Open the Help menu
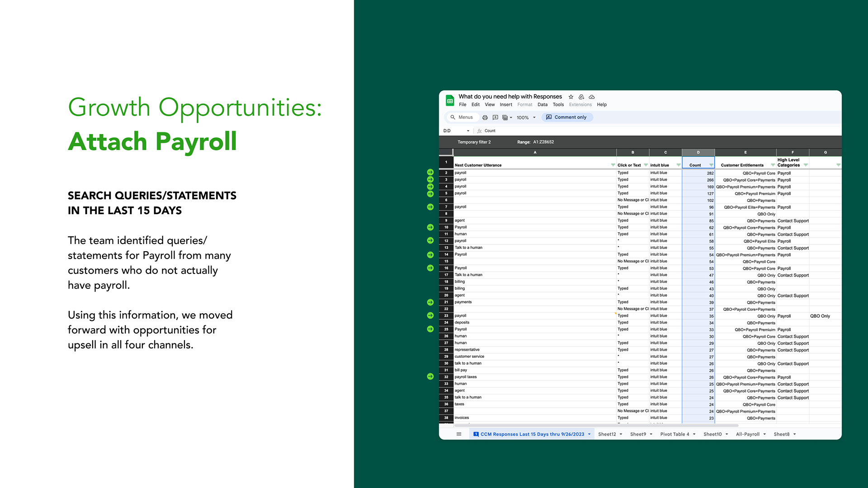868x488 pixels. (x=602, y=105)
